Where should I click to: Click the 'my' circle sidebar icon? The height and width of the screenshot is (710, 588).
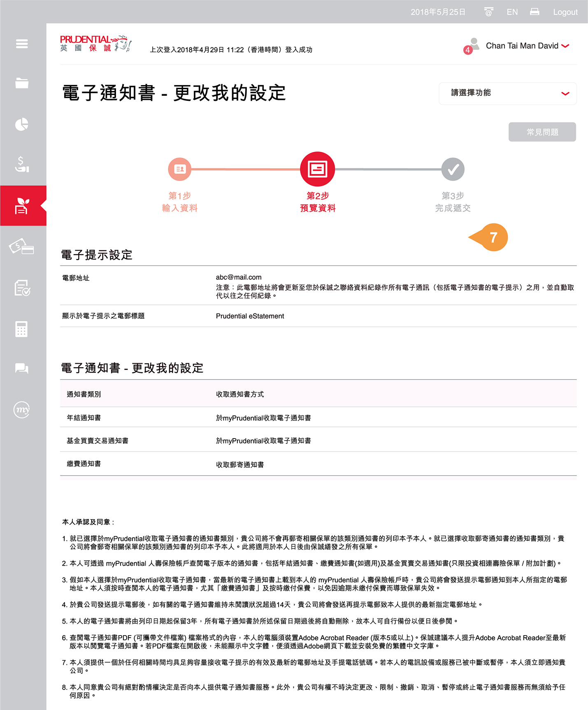click(22, 410)
